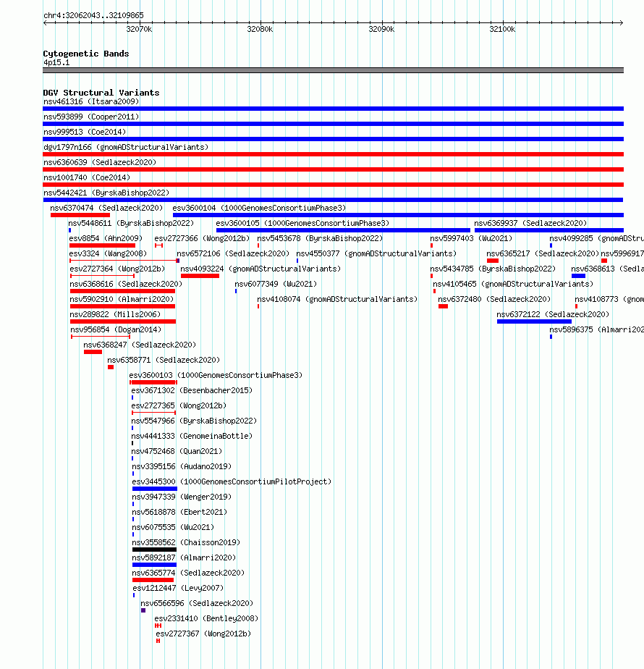Select nsv5547966 (ByrskaBishop2022) label

pos(194,421)
